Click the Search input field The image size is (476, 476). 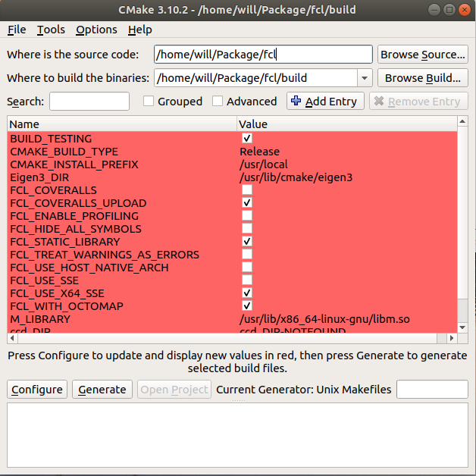click(x=89, y=102)
